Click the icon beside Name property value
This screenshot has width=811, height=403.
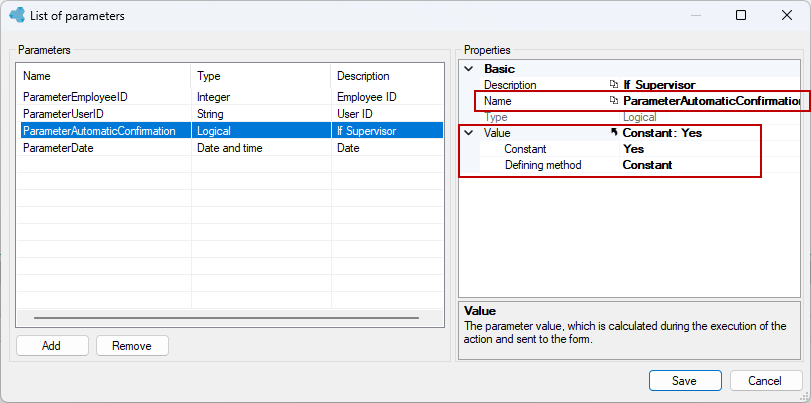tap(614, 101)
